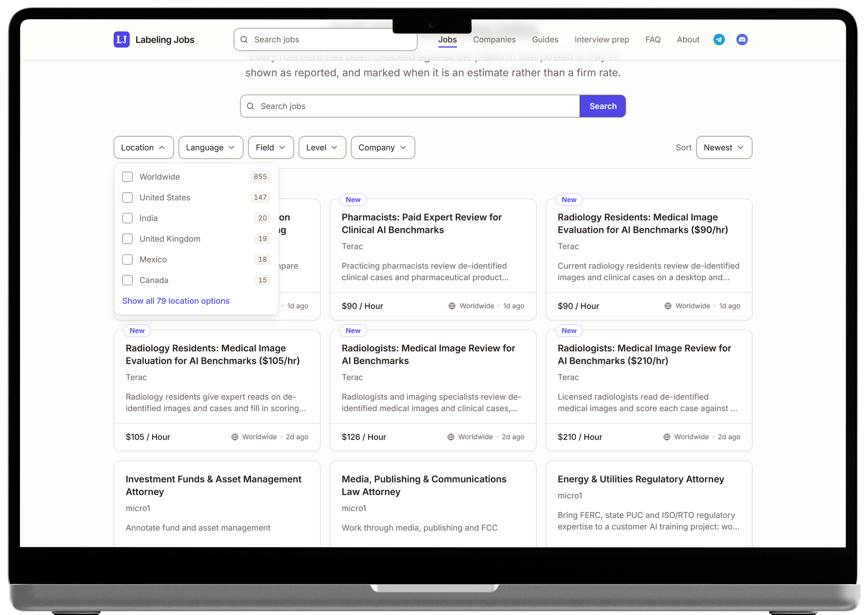Focus the header Search jobs field
The image size is (868, 615).
[x=325, y=39]
